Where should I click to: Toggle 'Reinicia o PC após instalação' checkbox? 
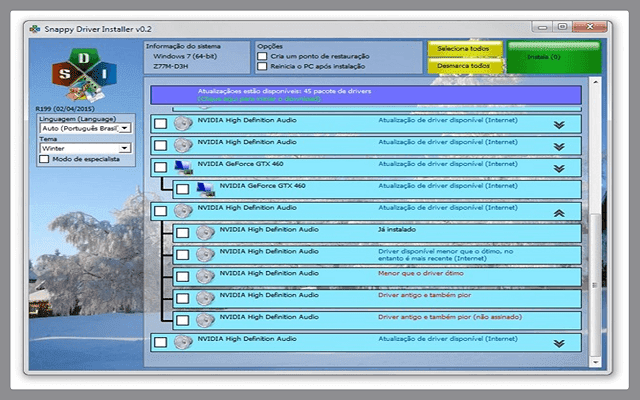pos(262,66)
